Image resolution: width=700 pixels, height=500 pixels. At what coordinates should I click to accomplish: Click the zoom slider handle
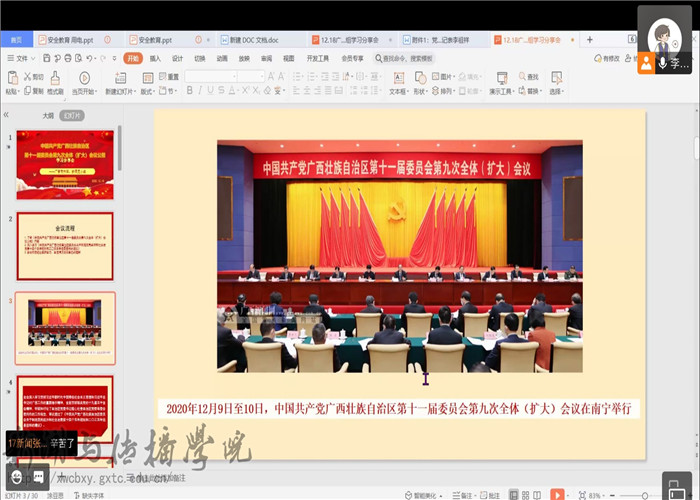point(645,496)
